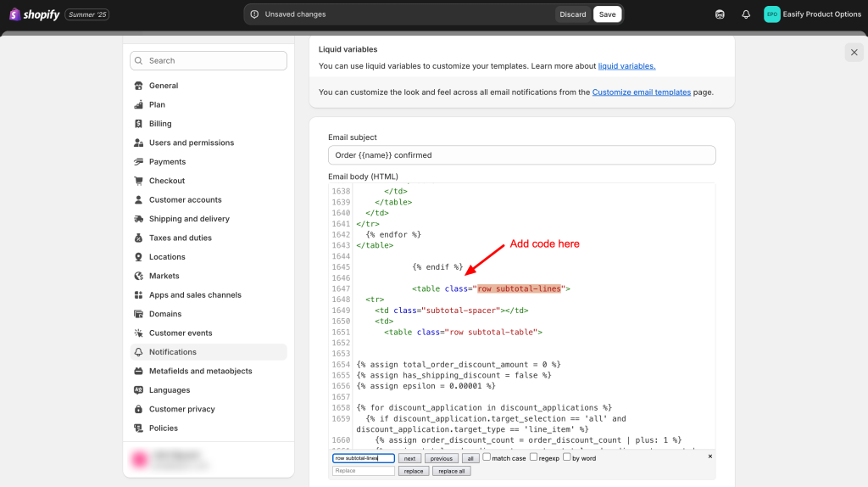Open the Sidekick assistant icon in top bar
Viewport: 868px width, 487px height.
[720, 14]
